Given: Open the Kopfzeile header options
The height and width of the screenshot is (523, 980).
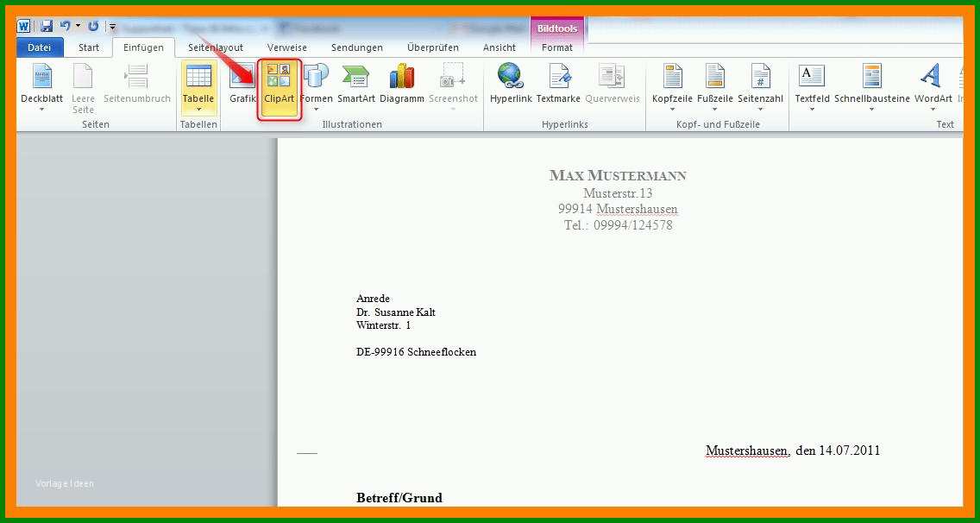Looking at the screenshot, I should [x=673, y=84].
